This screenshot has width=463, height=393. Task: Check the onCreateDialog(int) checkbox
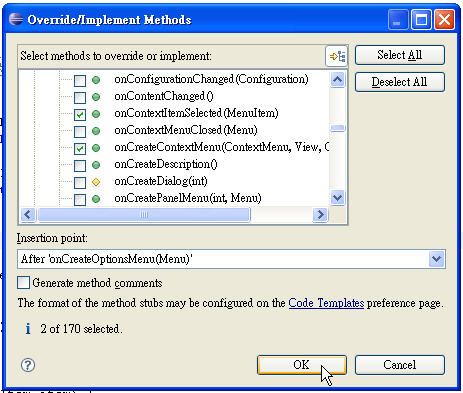[80, 182]
